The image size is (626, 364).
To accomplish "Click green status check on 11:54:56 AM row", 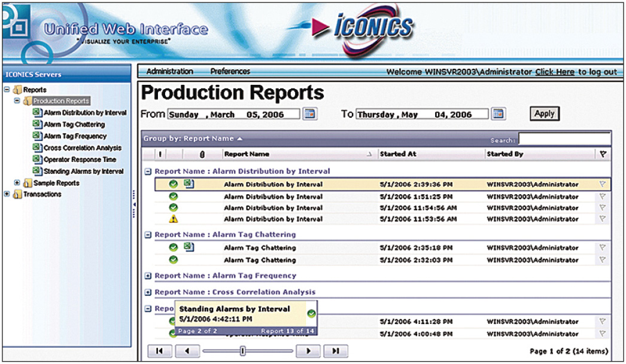I will [x=174, y=207].
